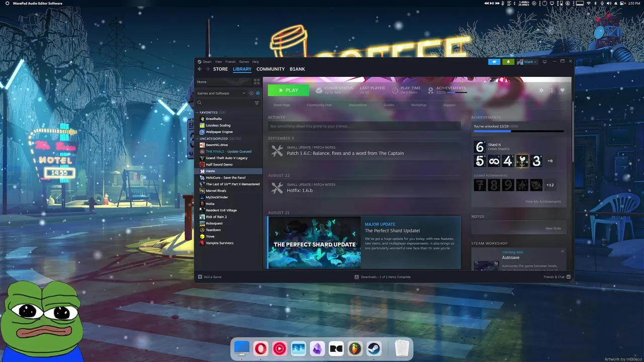Expand the +6 more unlocked achievements

tap(550, 161)
